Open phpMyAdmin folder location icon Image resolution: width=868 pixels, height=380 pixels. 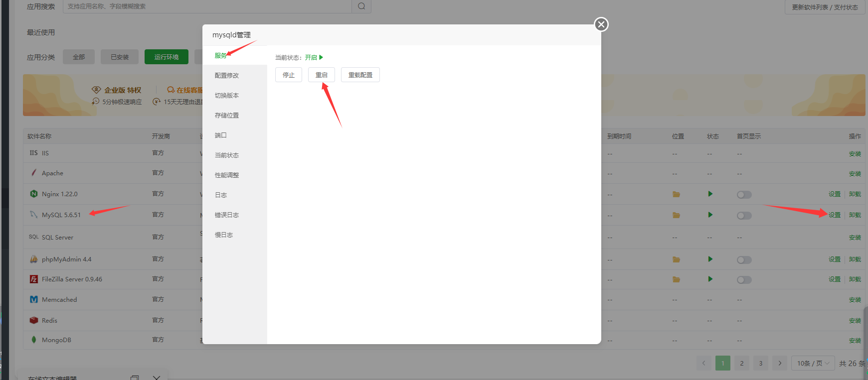click(x=676, y=259)
